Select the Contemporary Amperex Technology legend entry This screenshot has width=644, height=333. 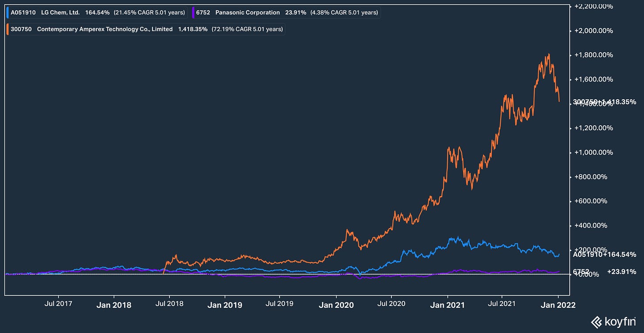click(146, 29)
